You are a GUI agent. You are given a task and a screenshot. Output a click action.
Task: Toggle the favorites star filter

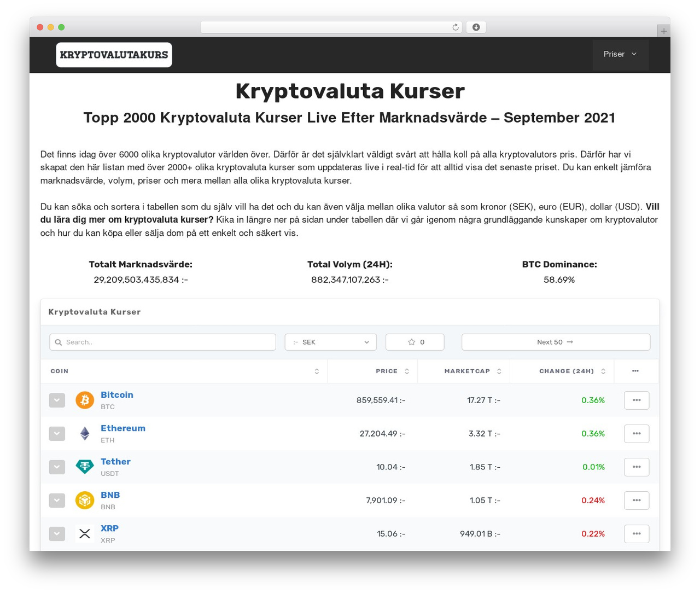click(x=415, y=342)
